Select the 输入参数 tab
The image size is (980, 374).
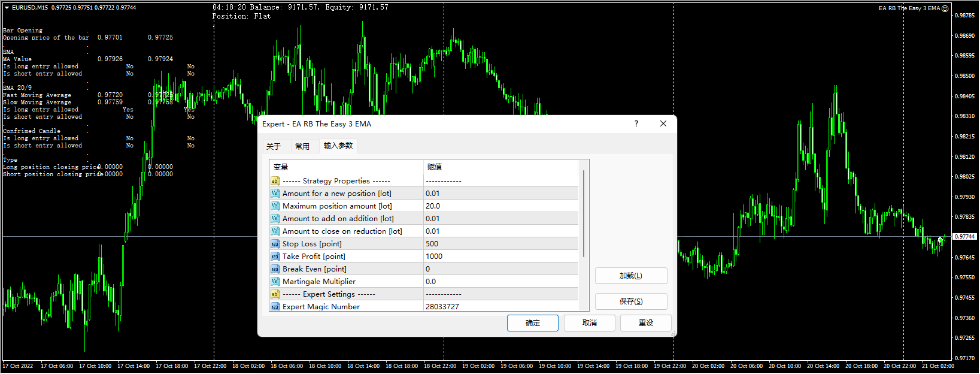[x=338, y=146]
